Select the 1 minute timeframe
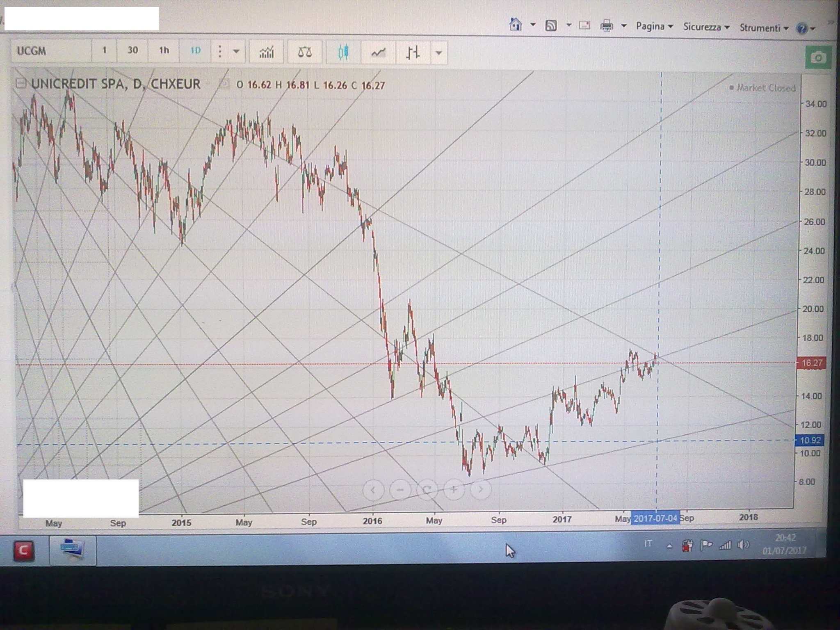840x630 pixels. click(104, 50)
